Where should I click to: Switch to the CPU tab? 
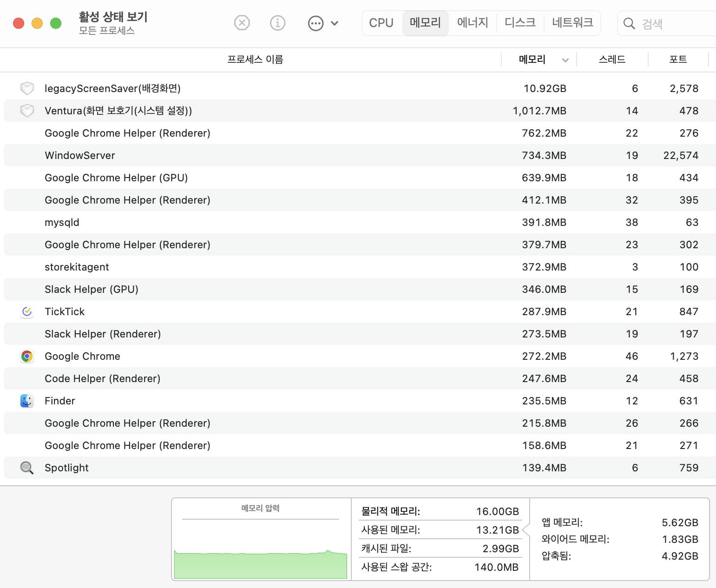click(381, 23)
